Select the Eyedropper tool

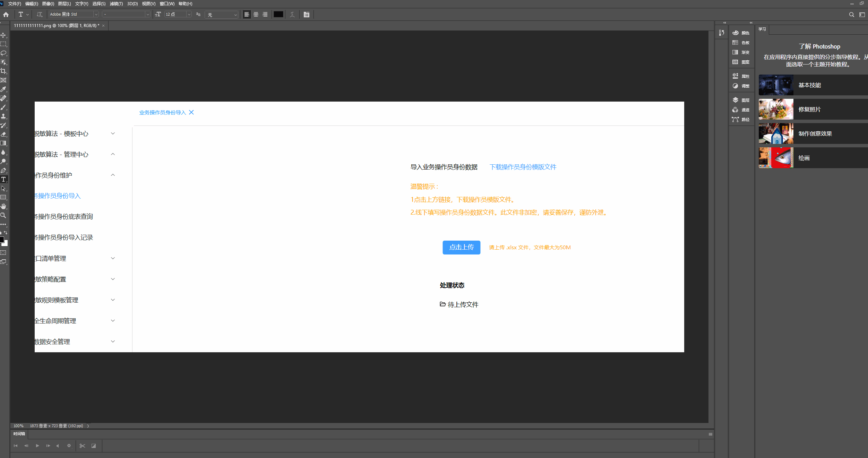[4, 89]
